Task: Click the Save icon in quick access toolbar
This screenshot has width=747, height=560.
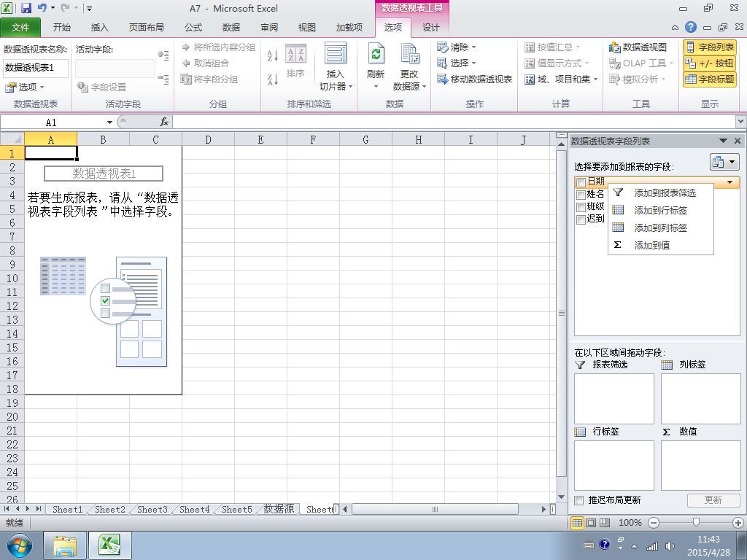Action: pyautogui.click(x=26, y=8)
